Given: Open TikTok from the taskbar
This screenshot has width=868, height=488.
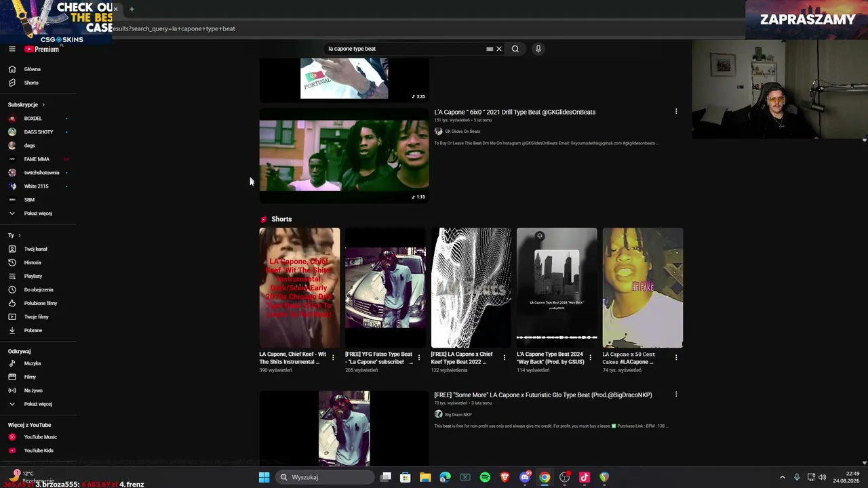Looking at the screenshot, I should point(585,477).
